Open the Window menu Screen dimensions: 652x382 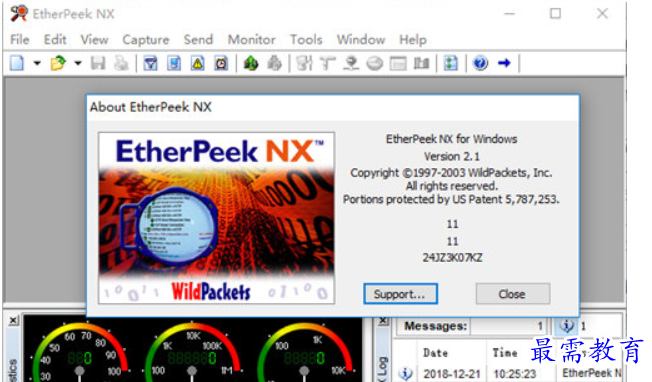point(361,39)
